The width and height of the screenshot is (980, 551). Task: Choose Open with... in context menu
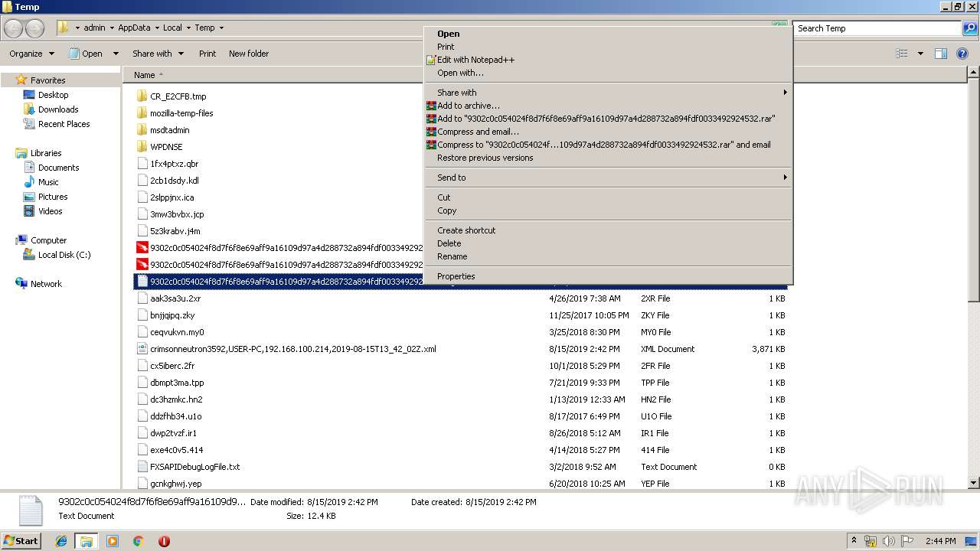(609, 73)
